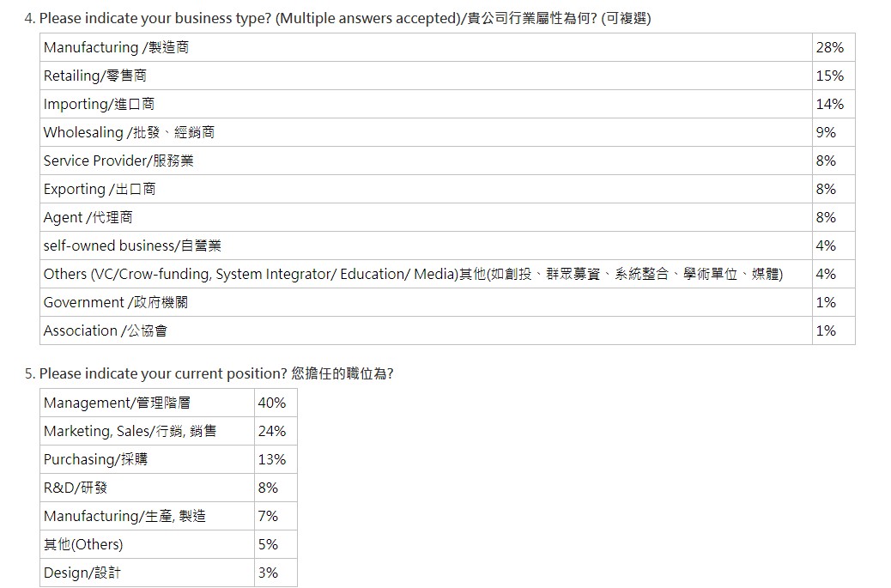Select the Exporting row text
Screen dimensions: 891x588
click(100, 189)
